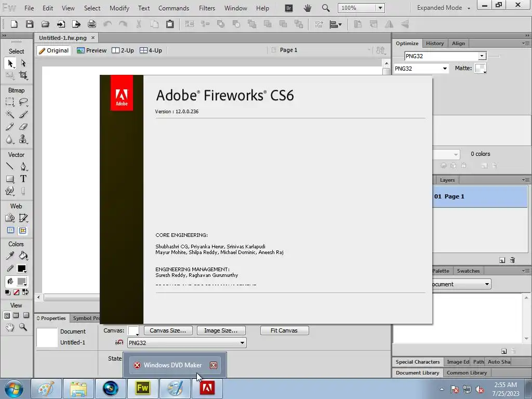Switch to the Swatches tab
The width and height of the screenshot is (532, 399).
point(468,271)
